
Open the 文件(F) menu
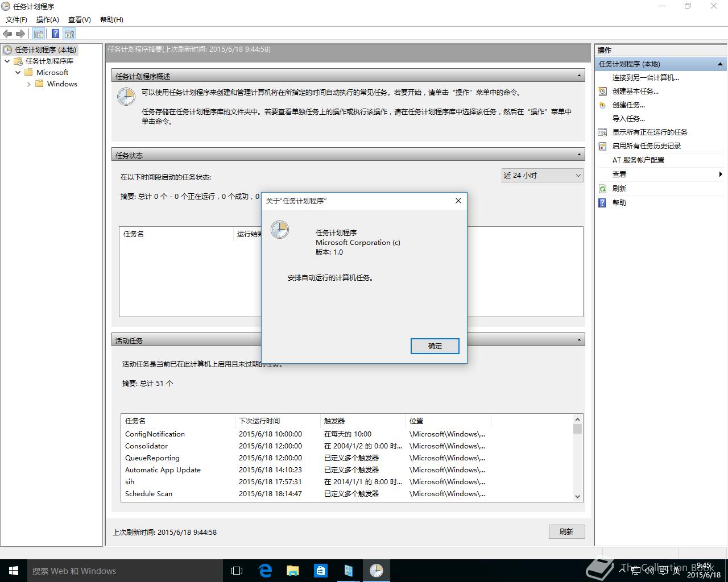(x=16, y=19)
